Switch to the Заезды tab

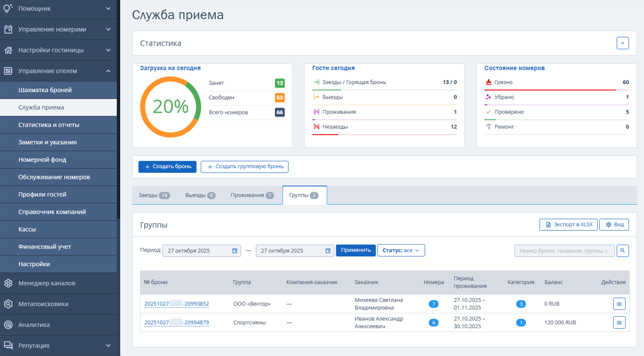[154, 195]
